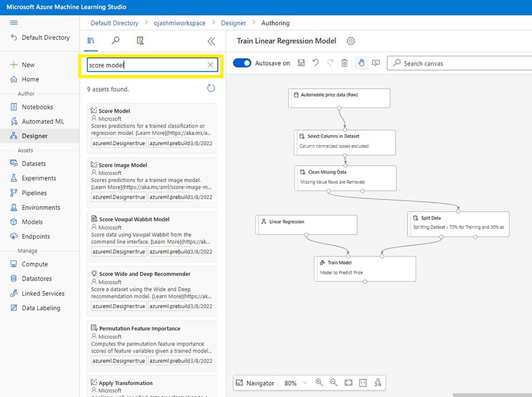Image resolution: width=532 pixels, height=397 pixels.
Task: Open Experiments page
Action: pos(33,178)
